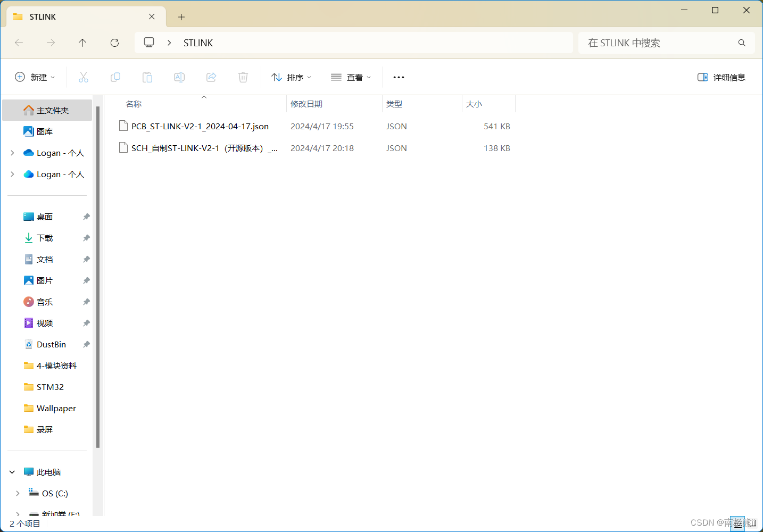Unpin 视频 via its pin icon
This screenshot has height=532, width=763.
coord(86,323)
